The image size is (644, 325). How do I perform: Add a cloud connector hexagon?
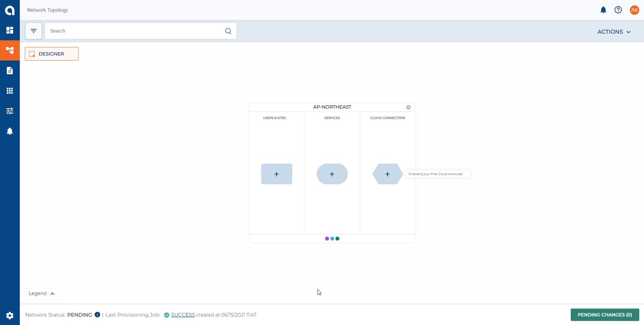[387, 174]
